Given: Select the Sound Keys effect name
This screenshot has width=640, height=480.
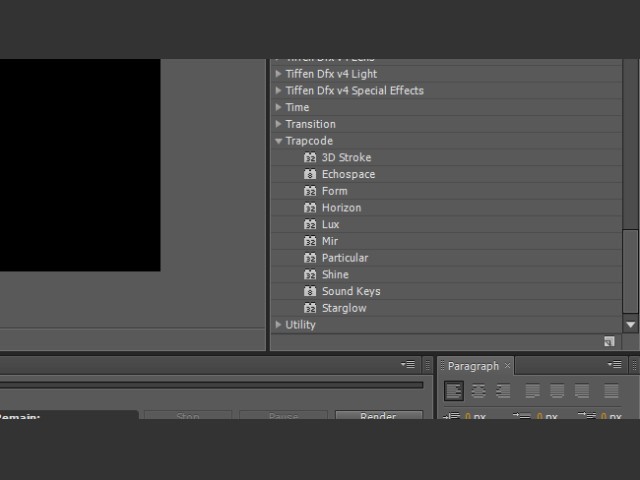Looking at the screenshot, I should [x=351, y=291].
